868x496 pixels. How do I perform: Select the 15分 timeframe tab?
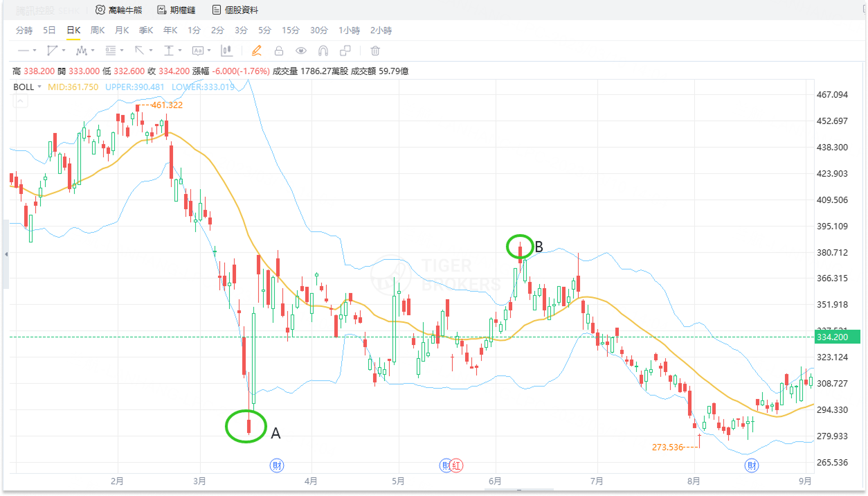tap(291, 30)
